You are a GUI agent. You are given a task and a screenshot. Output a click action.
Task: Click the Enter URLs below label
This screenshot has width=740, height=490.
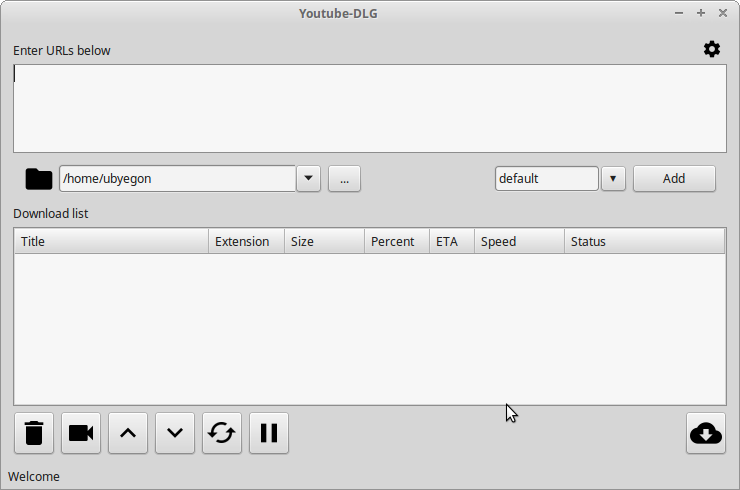pyautogui.click(x=62, y=51)
